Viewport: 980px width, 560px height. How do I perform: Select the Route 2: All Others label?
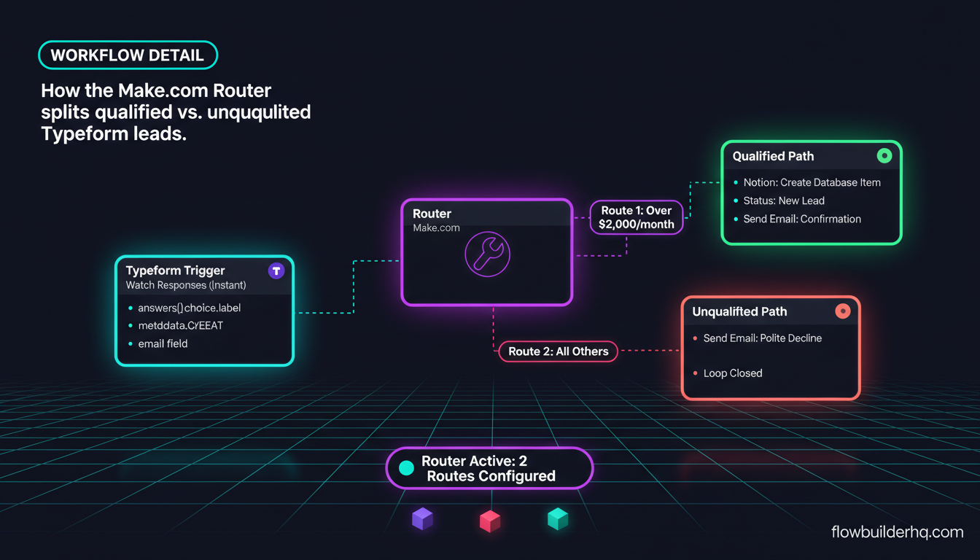point(558,351)
